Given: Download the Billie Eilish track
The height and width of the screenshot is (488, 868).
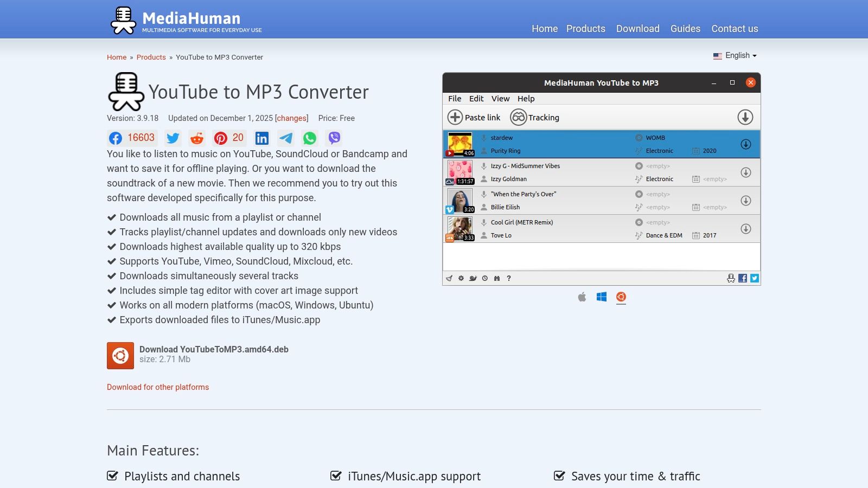Looking at the screenshot, I should [x=746, y=200].
